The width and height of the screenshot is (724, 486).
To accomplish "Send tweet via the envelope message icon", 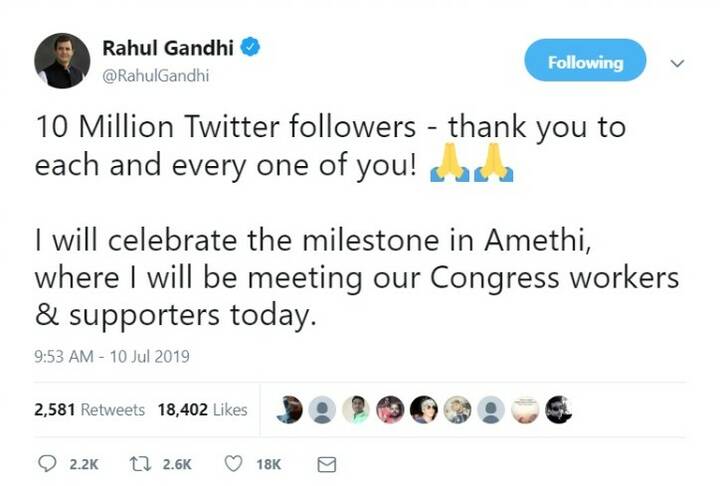I will pyautogui.click(x=325, y=464).
